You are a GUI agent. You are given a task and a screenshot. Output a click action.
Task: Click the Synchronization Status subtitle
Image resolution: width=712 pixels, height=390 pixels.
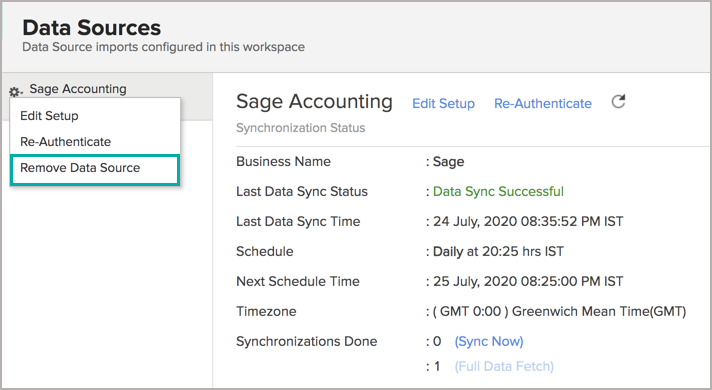pos(301,128)
